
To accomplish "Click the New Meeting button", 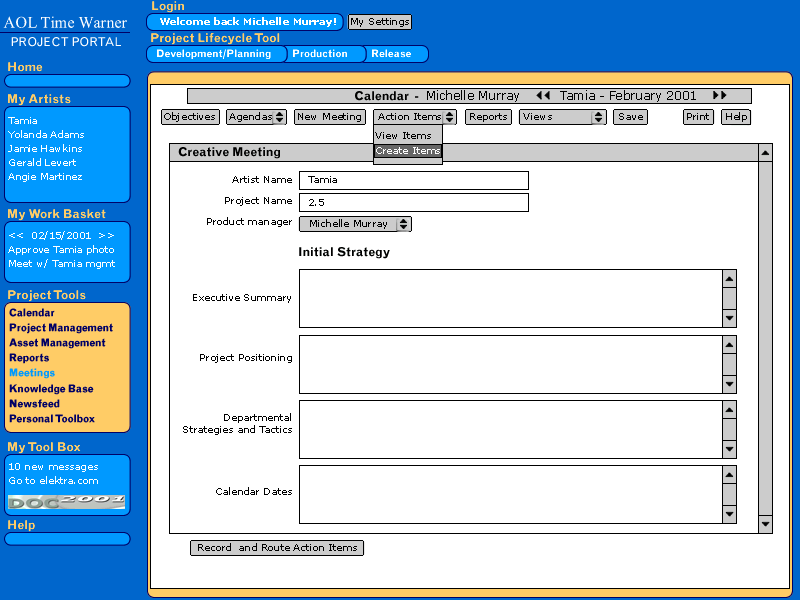I will pyautogui.click(x=329, y=117).
